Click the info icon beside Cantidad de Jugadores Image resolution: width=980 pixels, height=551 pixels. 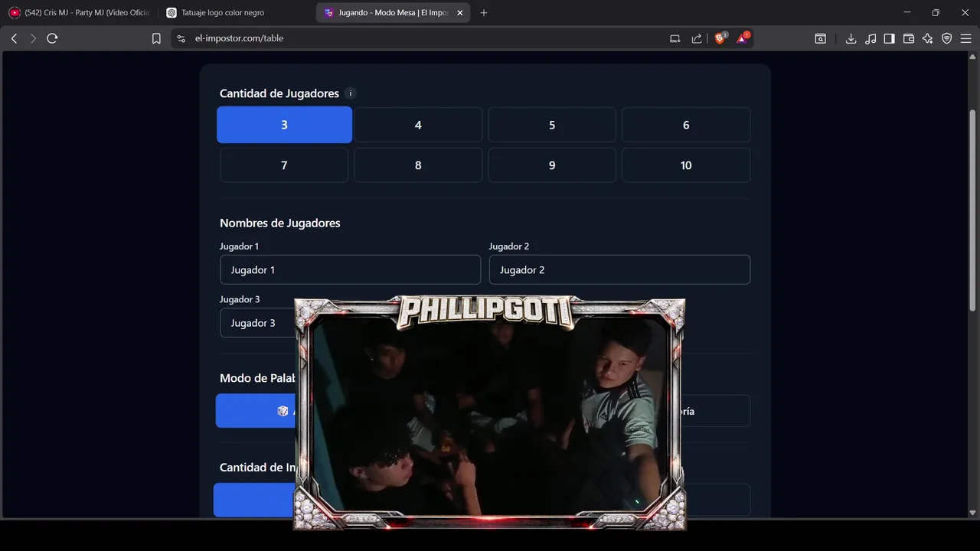pyautogui.click(x=351, y=93)
